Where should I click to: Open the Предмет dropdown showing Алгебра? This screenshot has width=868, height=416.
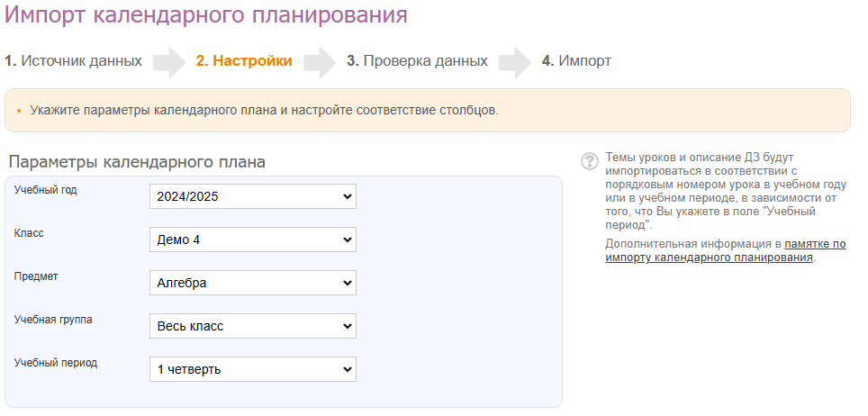click(x=253, y=283)
